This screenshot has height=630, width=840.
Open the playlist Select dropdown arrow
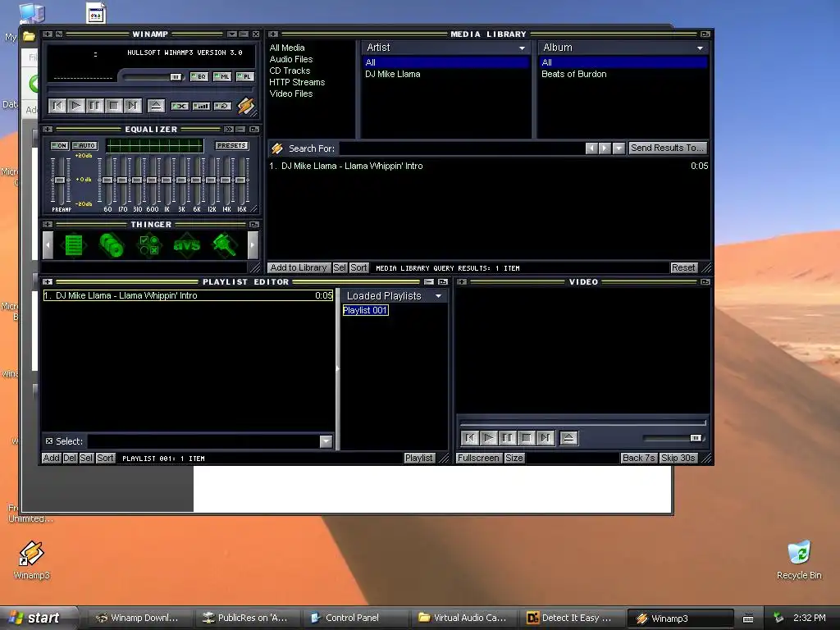tap(326, 441)
